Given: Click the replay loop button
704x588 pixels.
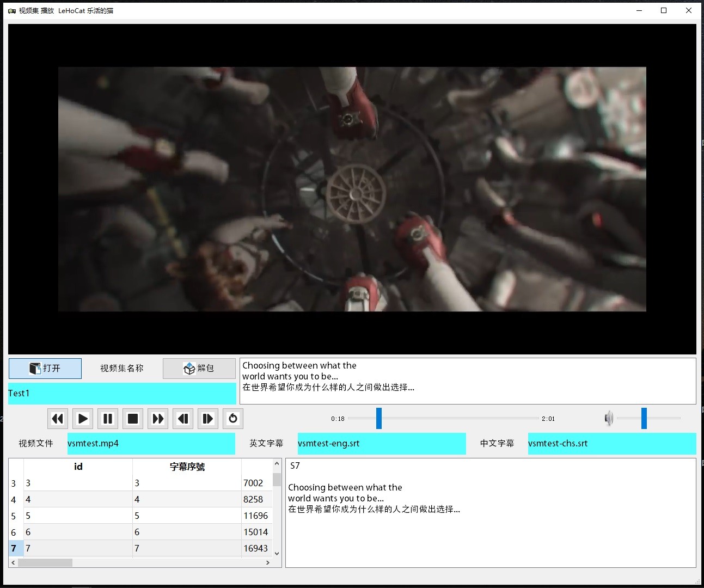Looking at the screenshot, I should tap(233, 419).
